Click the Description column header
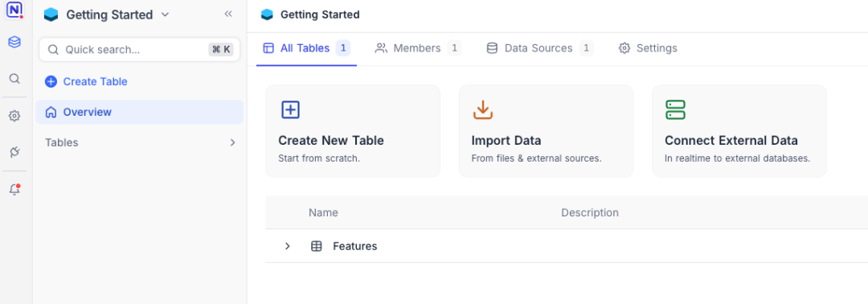 coord(590,212)
